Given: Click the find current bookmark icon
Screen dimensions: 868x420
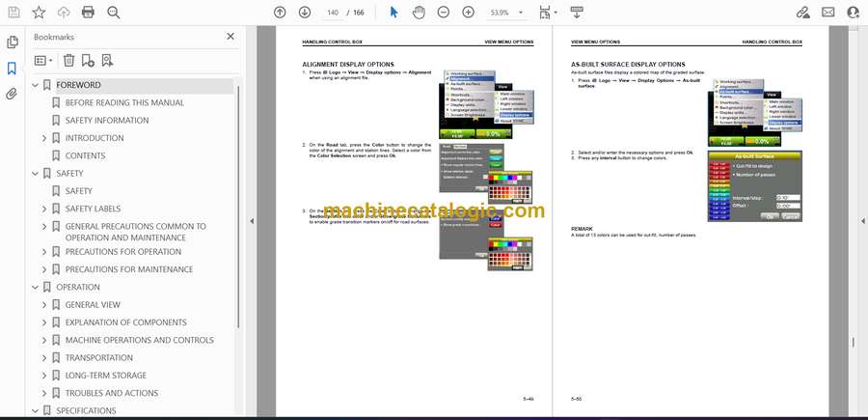Looking at the screenshot, I should [x=107, y=61].
